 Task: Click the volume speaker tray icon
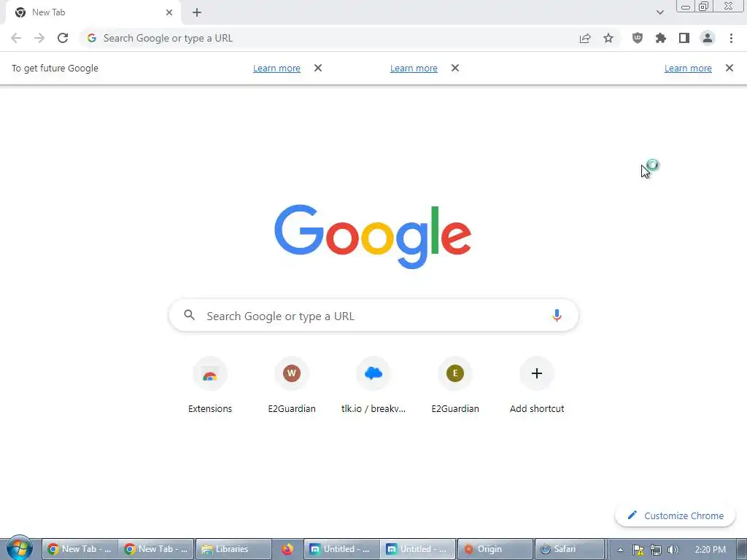(x=673, y=550)
